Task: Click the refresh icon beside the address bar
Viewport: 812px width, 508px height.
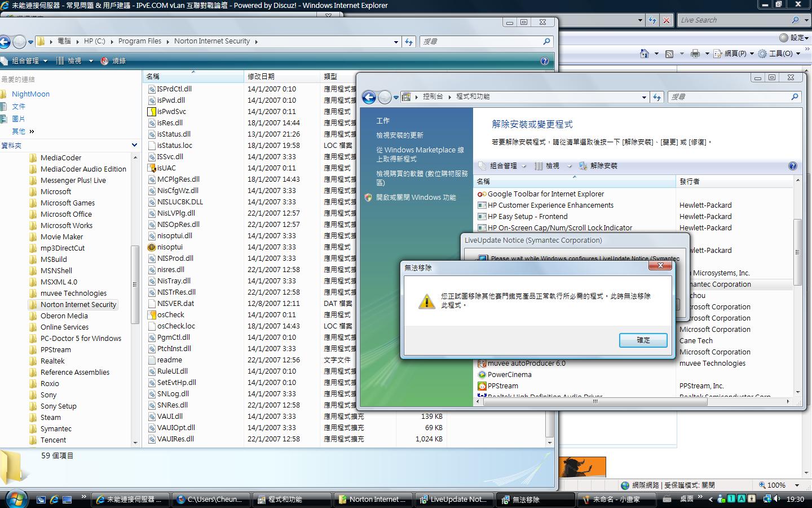Action: (409, 41)
